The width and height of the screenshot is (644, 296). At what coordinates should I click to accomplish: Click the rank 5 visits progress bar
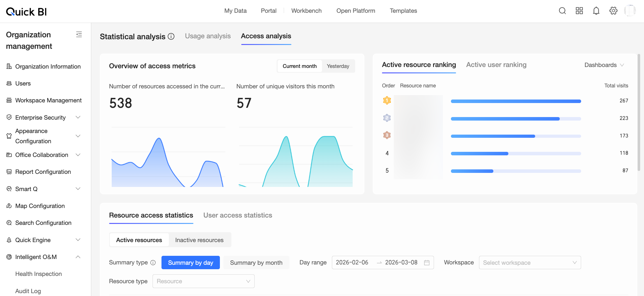coord(516,171)
